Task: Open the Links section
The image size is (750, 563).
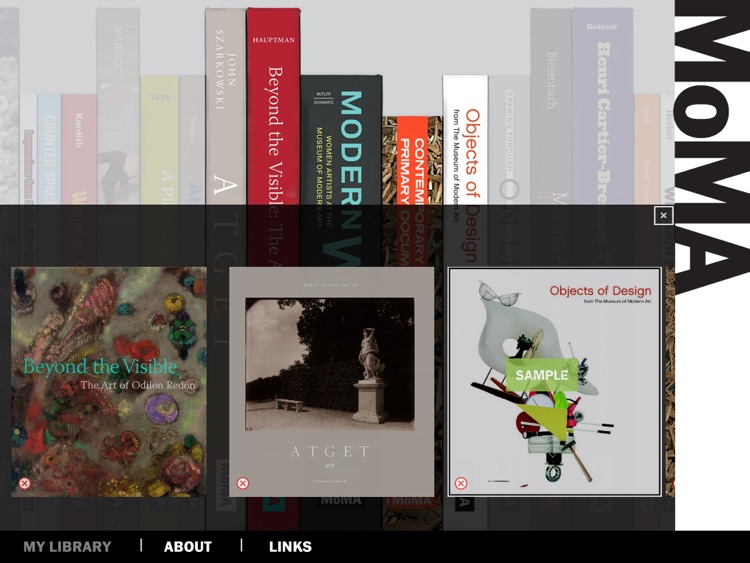Action: coord(290,546)
